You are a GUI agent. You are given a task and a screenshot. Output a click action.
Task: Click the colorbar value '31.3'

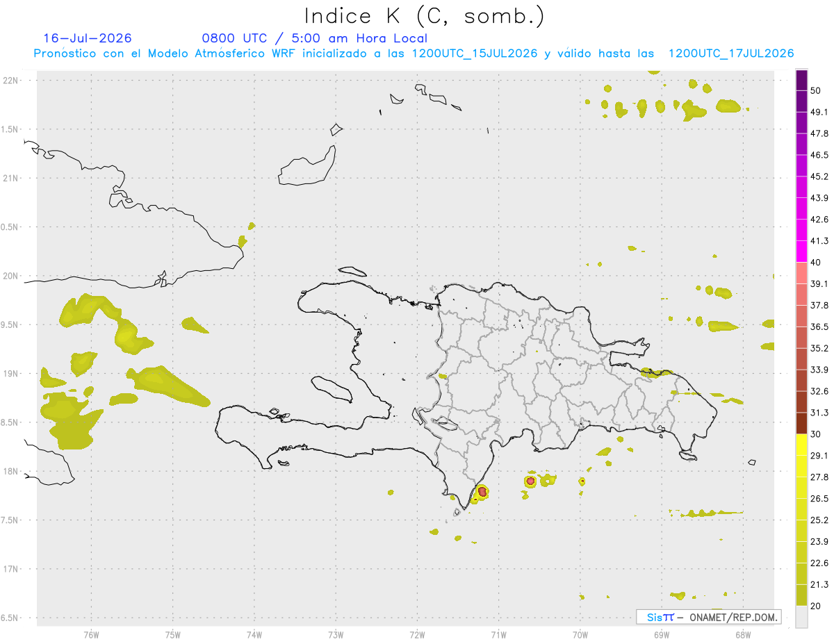pos(819,413)
